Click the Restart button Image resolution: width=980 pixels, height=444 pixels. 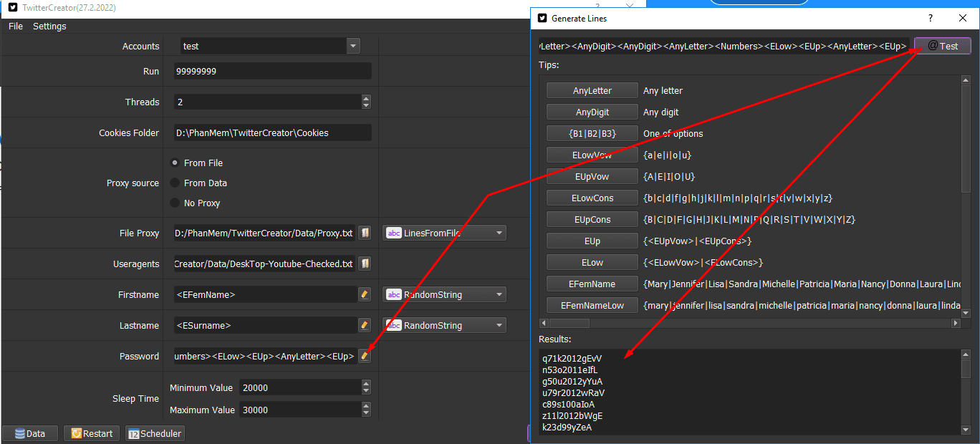[92, 433]
